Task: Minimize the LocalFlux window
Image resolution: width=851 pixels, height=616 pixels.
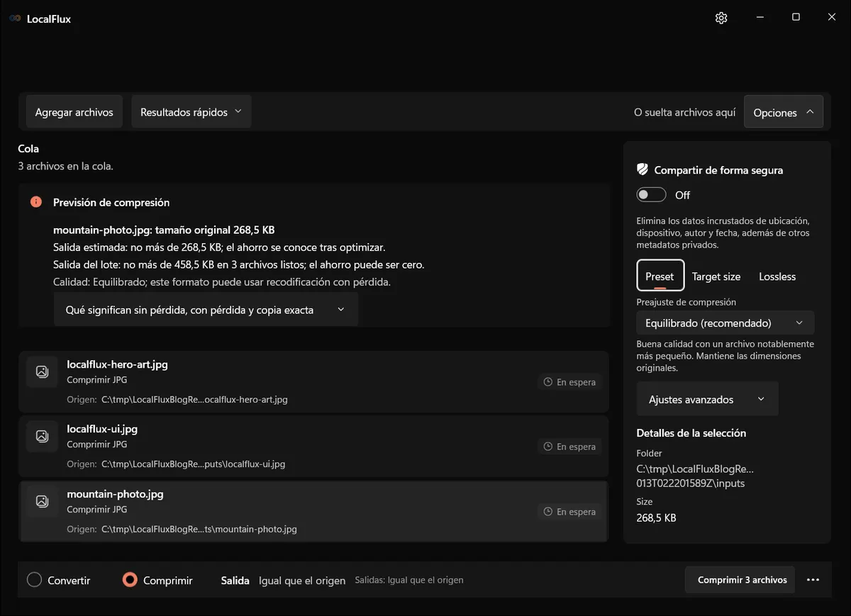Action: pos(760,17)
